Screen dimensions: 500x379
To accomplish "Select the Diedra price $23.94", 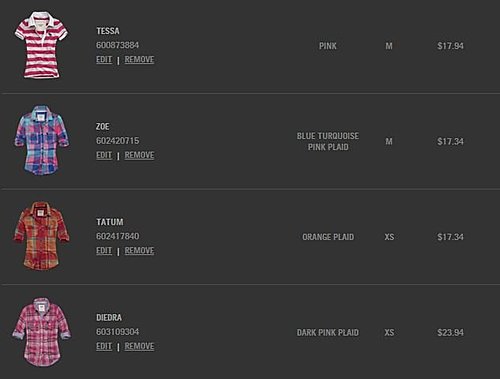I will [x=450, y=333].
